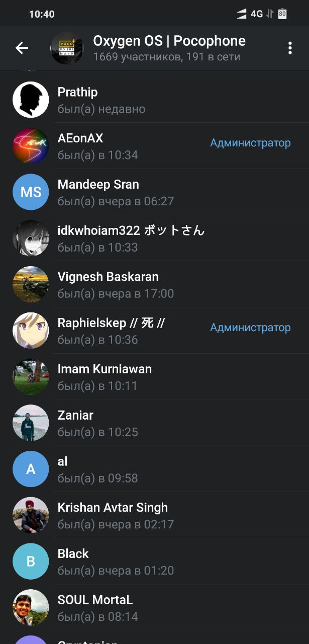Open Raphielskep's member entry
The width and height of the screenshot is (309, 644).
[154, 331]
